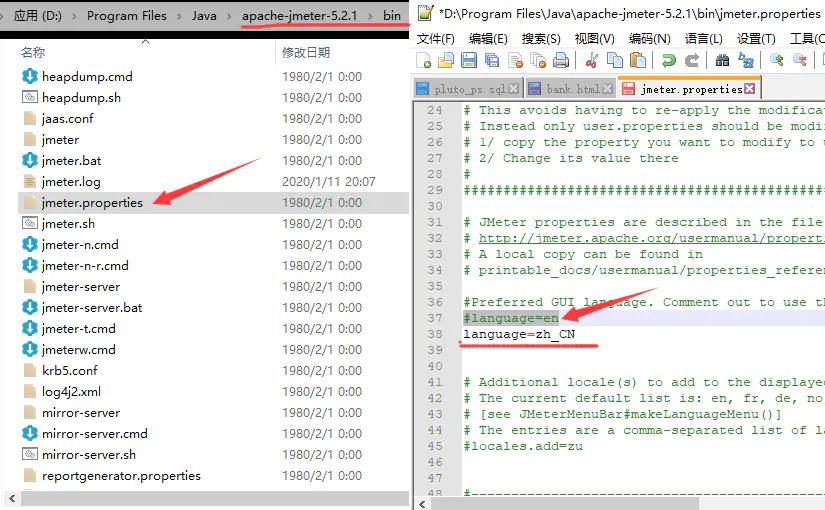This screenshot has height=510, width=825.
Task: Click the Explorer horizontal scrollbar left arrow
Action: [x=12, y=498]
